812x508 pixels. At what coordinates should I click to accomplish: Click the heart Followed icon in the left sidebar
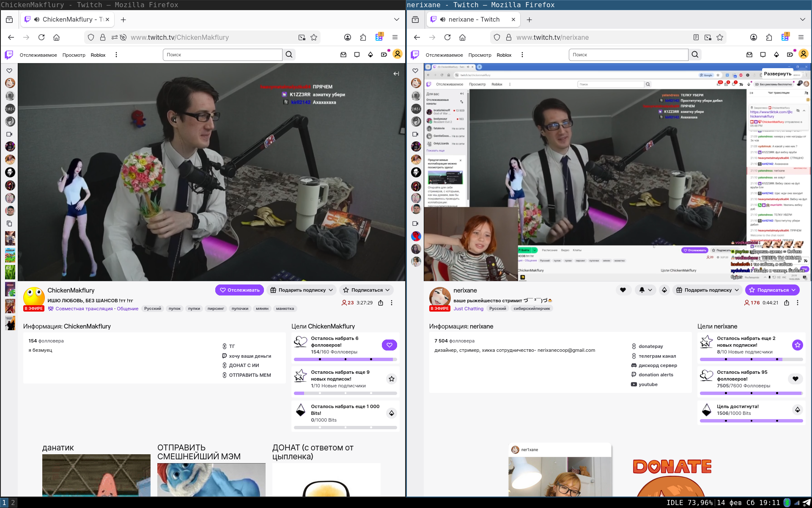9,71
